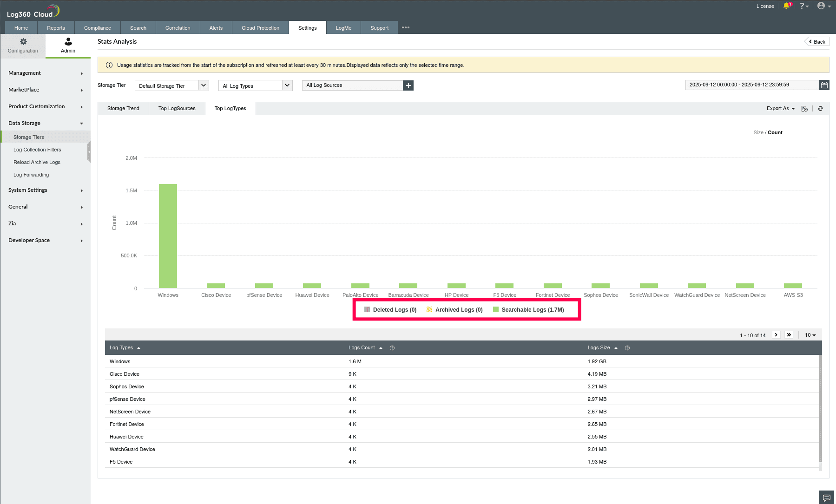This screenshot has width=836, height=504.
Task: Click the date range input field
Action: pos(752,85)
